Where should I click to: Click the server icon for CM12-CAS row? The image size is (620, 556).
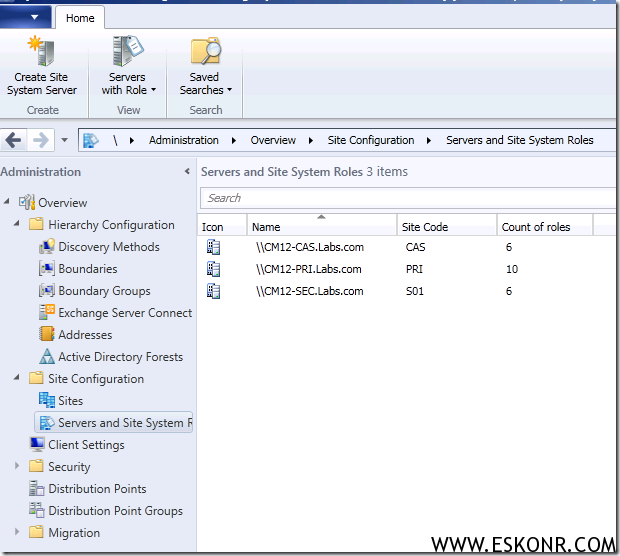tap(214, 247)
